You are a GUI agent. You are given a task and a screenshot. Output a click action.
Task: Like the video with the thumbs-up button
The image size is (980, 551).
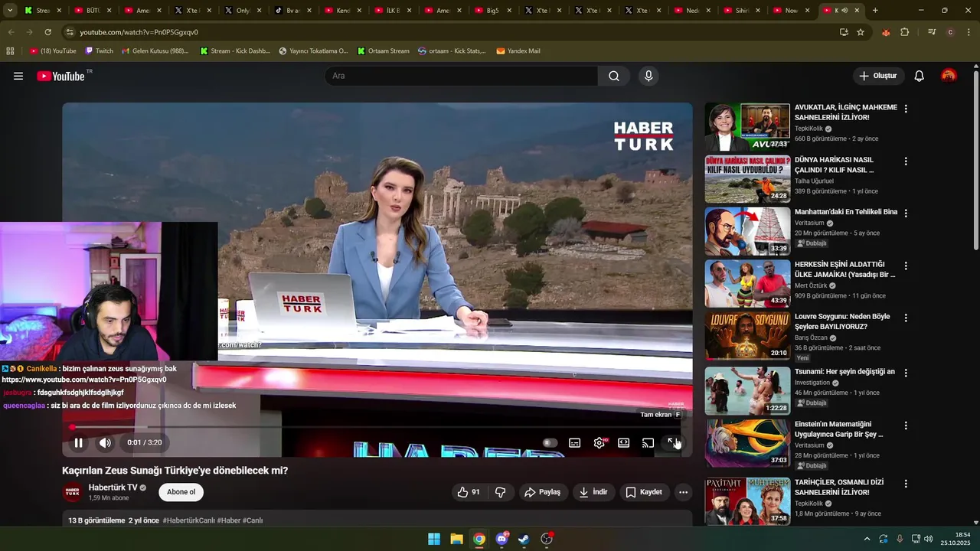(468, 492)
